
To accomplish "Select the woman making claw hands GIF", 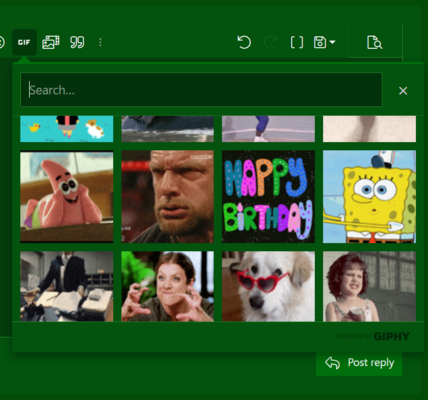I will (x=168, y=286).
